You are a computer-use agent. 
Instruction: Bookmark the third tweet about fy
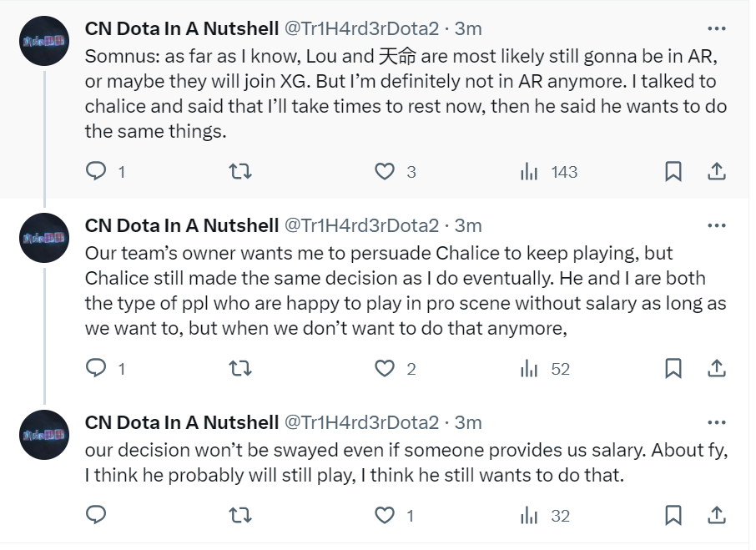pos(673,516)
